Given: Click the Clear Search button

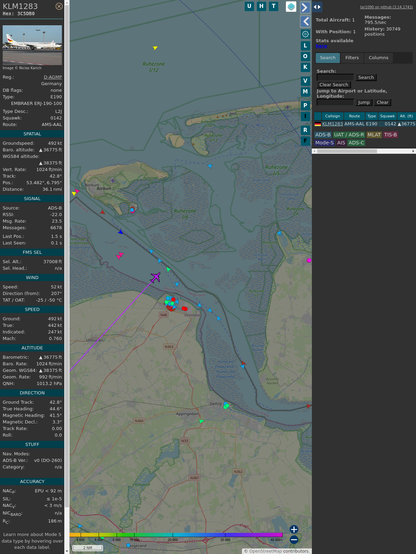Looking at the screenshot, I should coord(334,84).
